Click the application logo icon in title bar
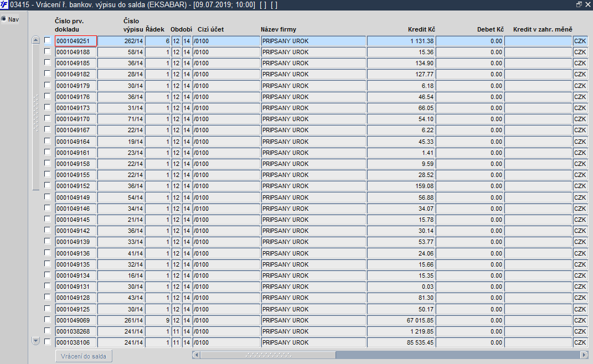The height and width of the screenshot is (364, 593). 4,4
